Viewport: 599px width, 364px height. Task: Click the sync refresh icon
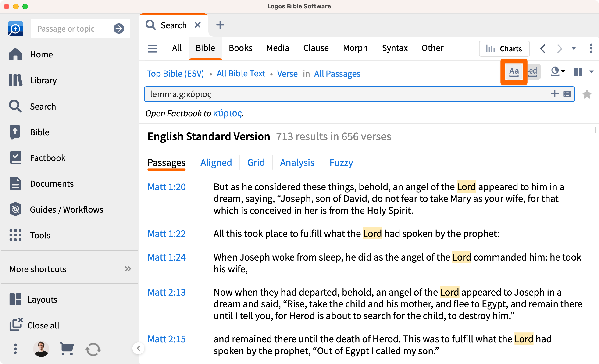(93, 350)
